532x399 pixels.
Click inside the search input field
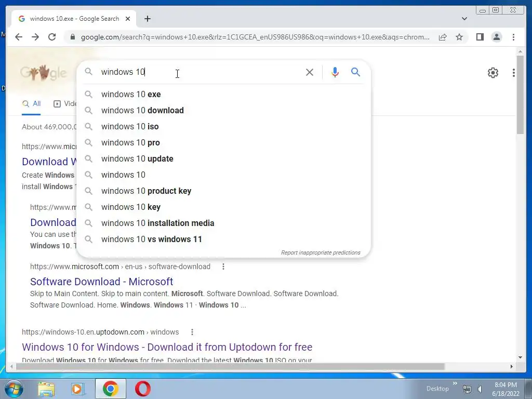pos(200,72)
